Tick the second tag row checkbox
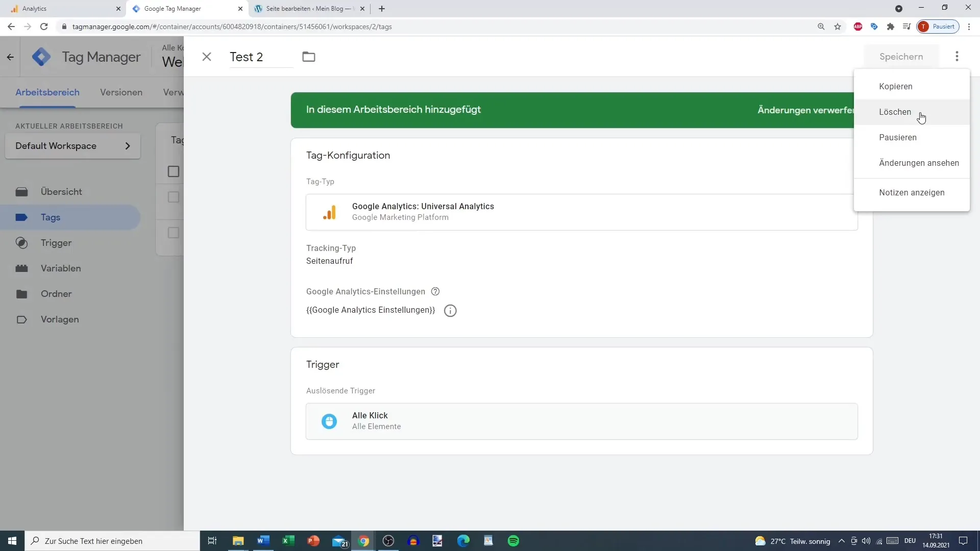 174,233
